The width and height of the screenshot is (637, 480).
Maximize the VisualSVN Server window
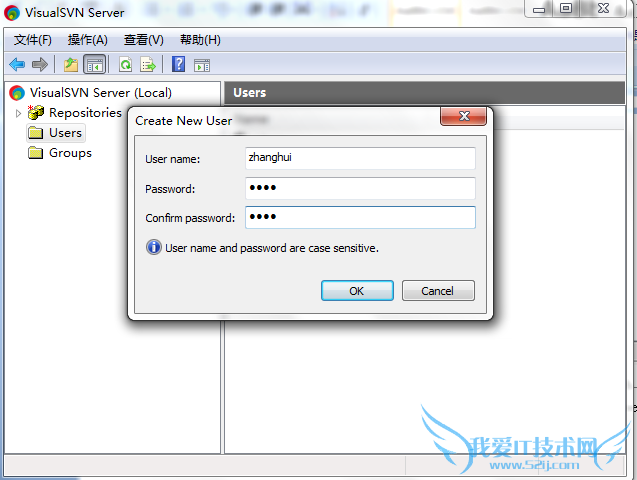click(566, 8)
